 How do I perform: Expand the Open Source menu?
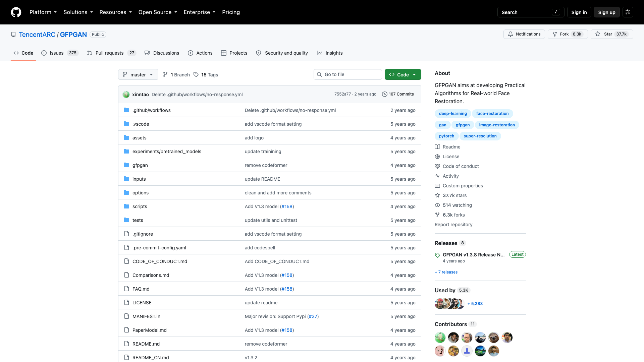pyautogui.click(x=157, y=12)
